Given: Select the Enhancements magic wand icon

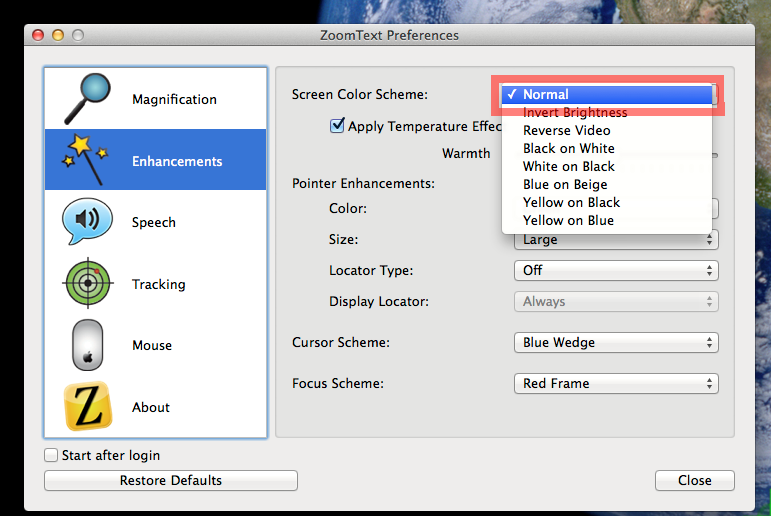Looking at the screenshot, I should tap(86, 160).
